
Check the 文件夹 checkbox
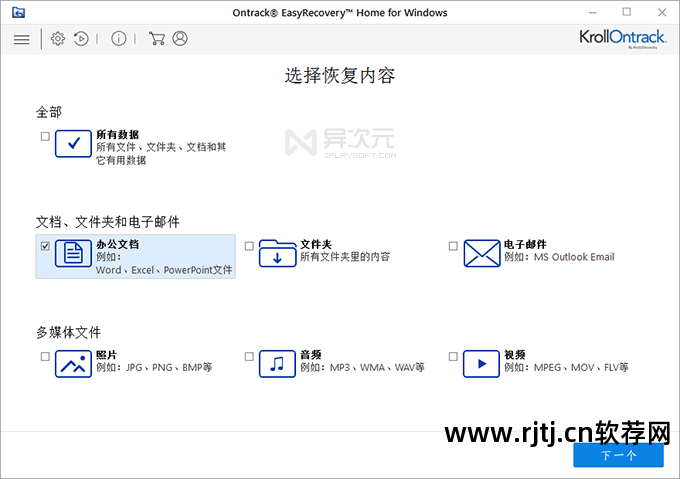click(x=249, y=246)
